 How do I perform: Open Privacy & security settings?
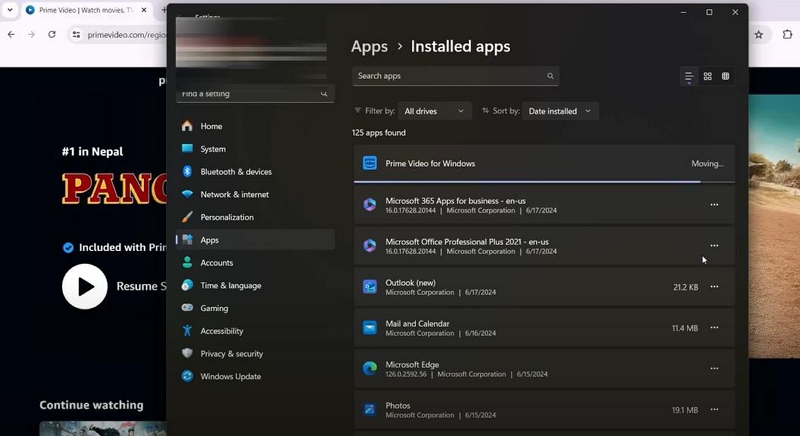pyautogui.click(x=255, y=353)
